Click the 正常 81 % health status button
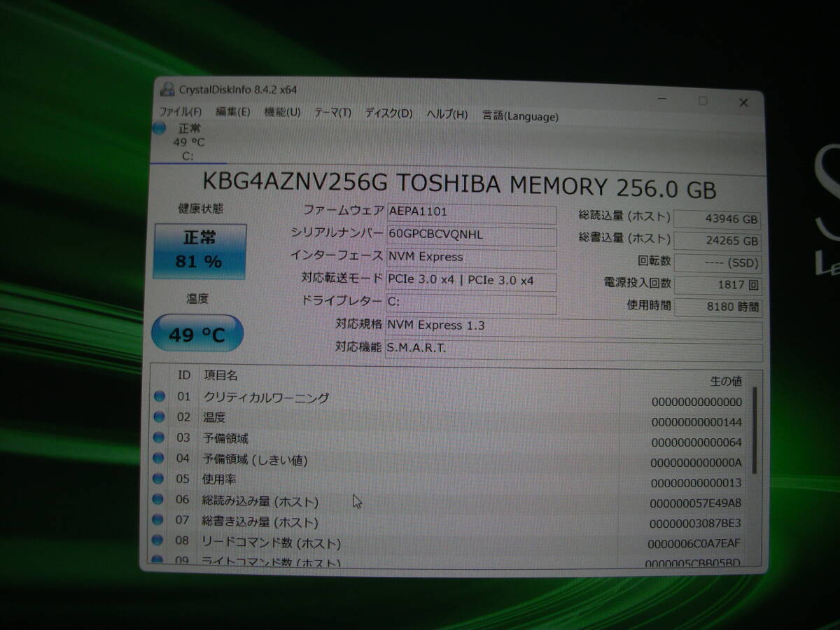 click(x=199, y=251)
